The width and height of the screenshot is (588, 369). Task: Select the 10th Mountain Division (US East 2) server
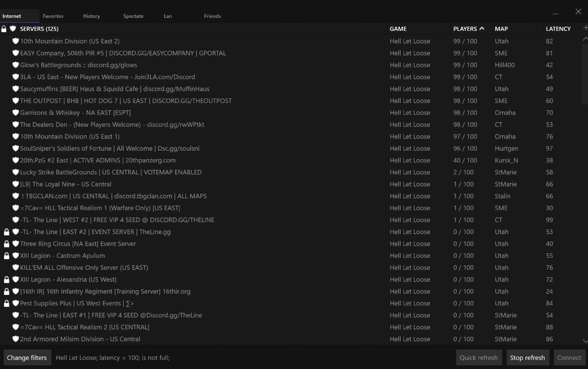(70, 41)
